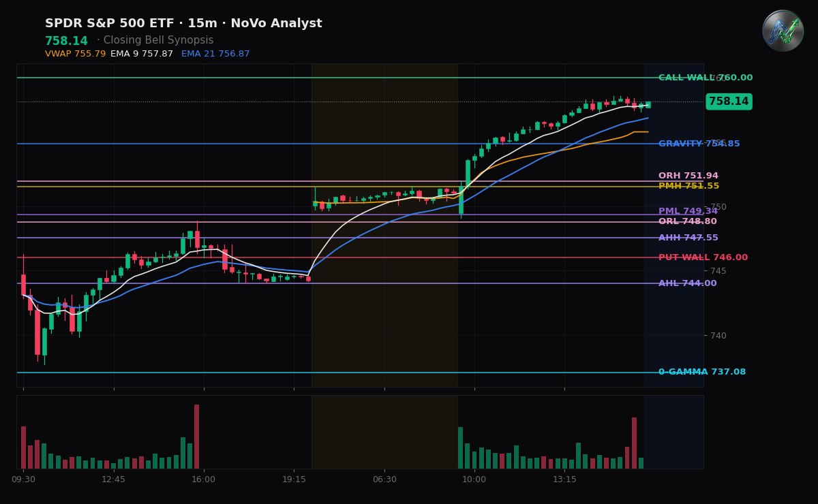
Task: Click the PMH 751.55 level label
Action: tap(688, 186)
